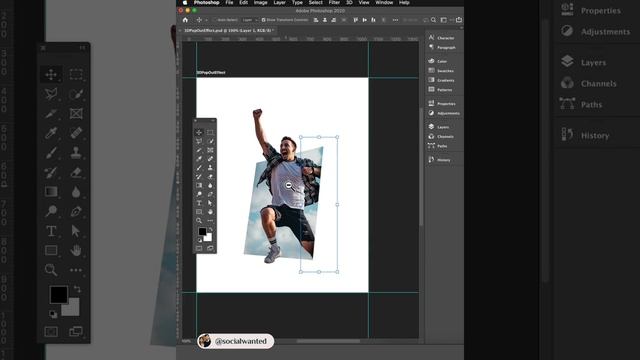
Task: Open Character panel in Photoshop window
Action: tap(442, 38)
